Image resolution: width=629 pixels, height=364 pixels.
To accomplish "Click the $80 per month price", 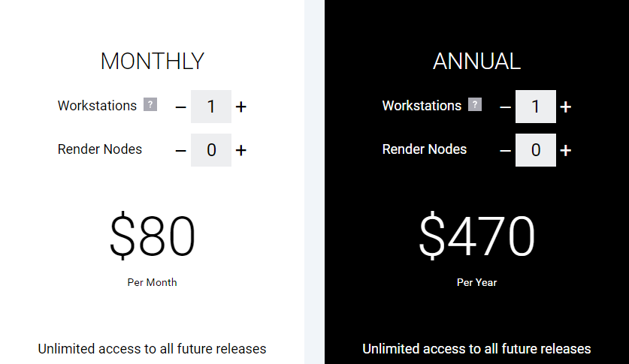I will pos(152,236).
